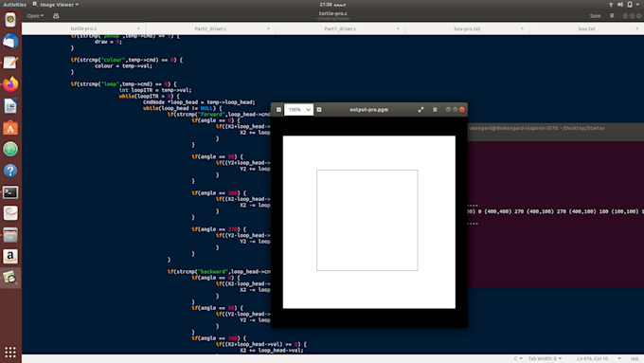Click the 'int loopITR = temp->val;' line
Screen dimensions: 644x363
click(155, 90)
